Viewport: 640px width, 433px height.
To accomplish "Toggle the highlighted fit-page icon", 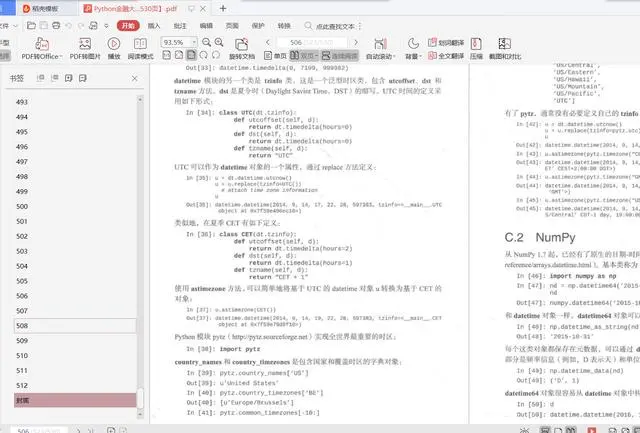I will [x=191, y=55].
